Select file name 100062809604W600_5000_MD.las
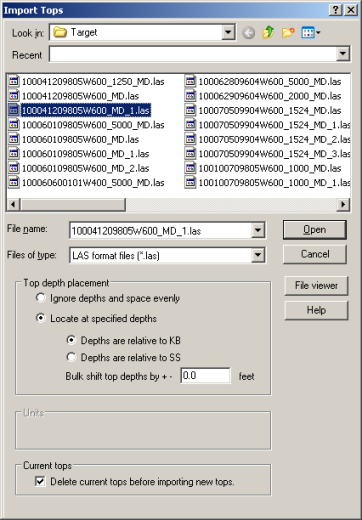This screenshot has width=362, height=520. (x=270, y=81)
